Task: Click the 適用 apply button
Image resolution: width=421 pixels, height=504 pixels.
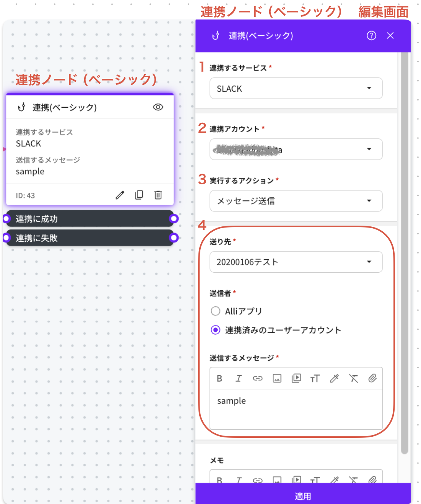Action: pyautogui.click(x=303, y=496)
